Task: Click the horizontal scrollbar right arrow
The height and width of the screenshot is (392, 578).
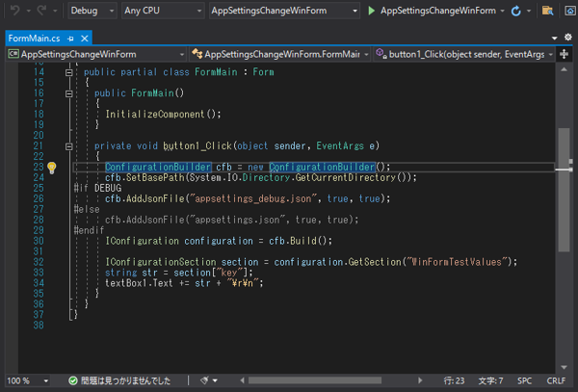Action: [x=419, y=380]
